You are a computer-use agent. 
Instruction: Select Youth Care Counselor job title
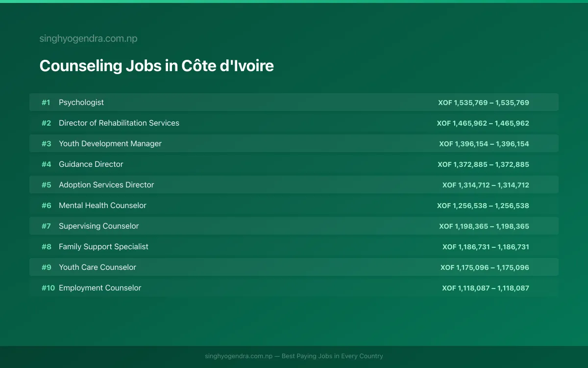coord(98,267)
